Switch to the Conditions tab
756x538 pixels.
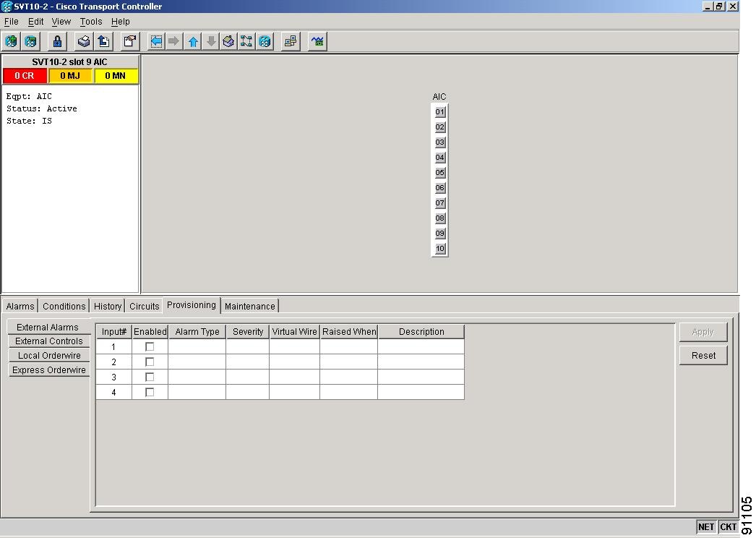pyautogui.click(x=64, y=307)
